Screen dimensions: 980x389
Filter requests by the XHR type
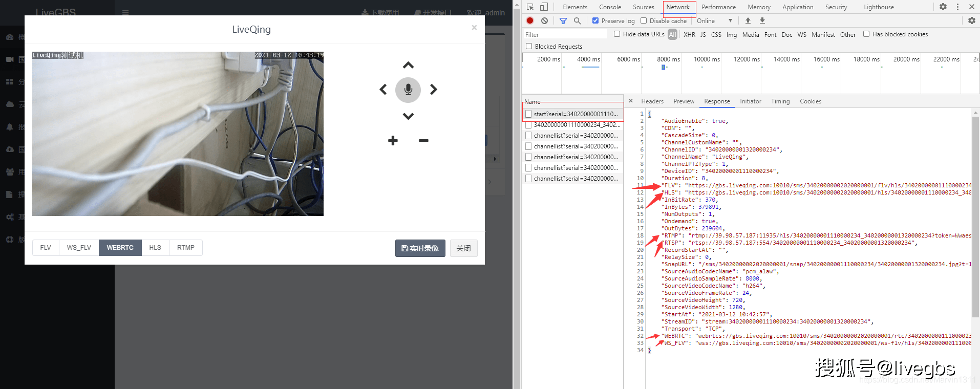[689, 34]
